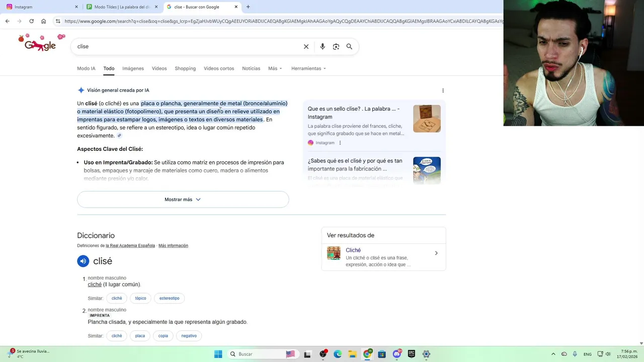Open 'Que es un sello clise?' Instagram result
Viewport: 644px width, 362px height.
click(354, 113)
